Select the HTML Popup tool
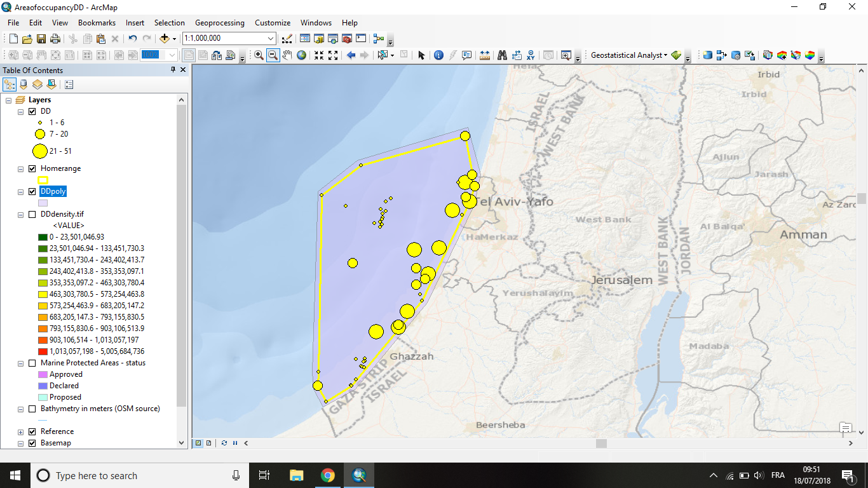Image resolution: width=868 pixels, height=488 pixels. click(467, 55)
